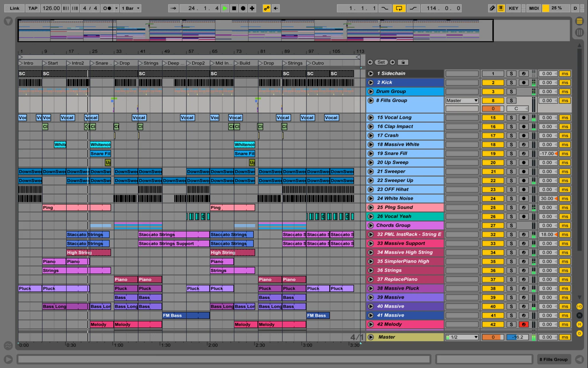Toggle the Punch-Out switch
The height and width of the screenshot is (368, 588).
tap(413, 8)
